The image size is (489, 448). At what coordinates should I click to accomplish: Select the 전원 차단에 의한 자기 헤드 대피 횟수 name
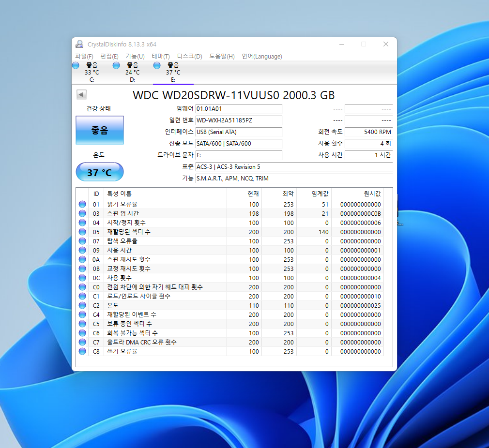coord(155,287)
